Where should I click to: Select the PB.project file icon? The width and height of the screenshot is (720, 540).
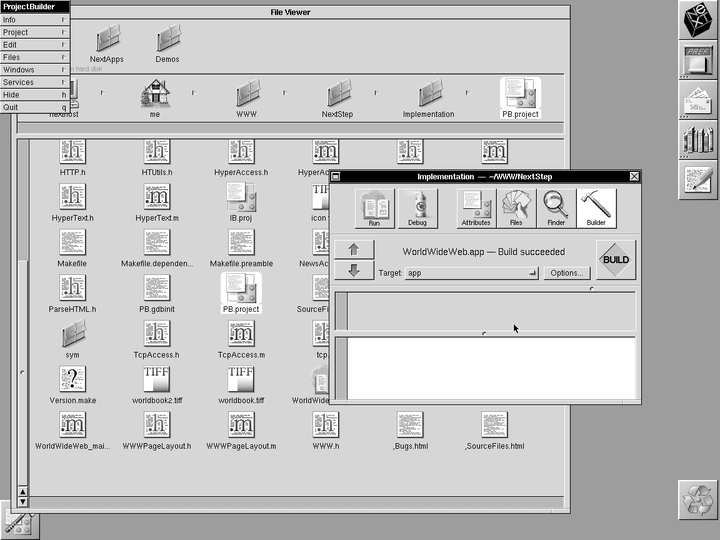click(x=241, y=291)
